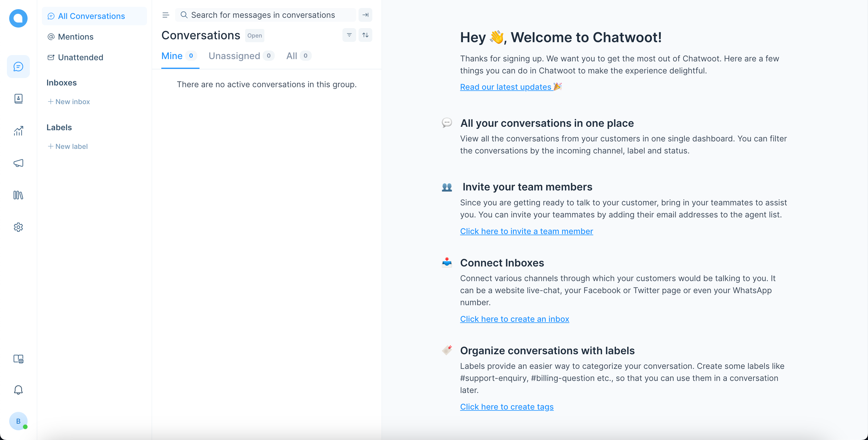Collapse the conversation list pane
The height and width of the screenshot is (440, 868).
click(x=365, y=15)
